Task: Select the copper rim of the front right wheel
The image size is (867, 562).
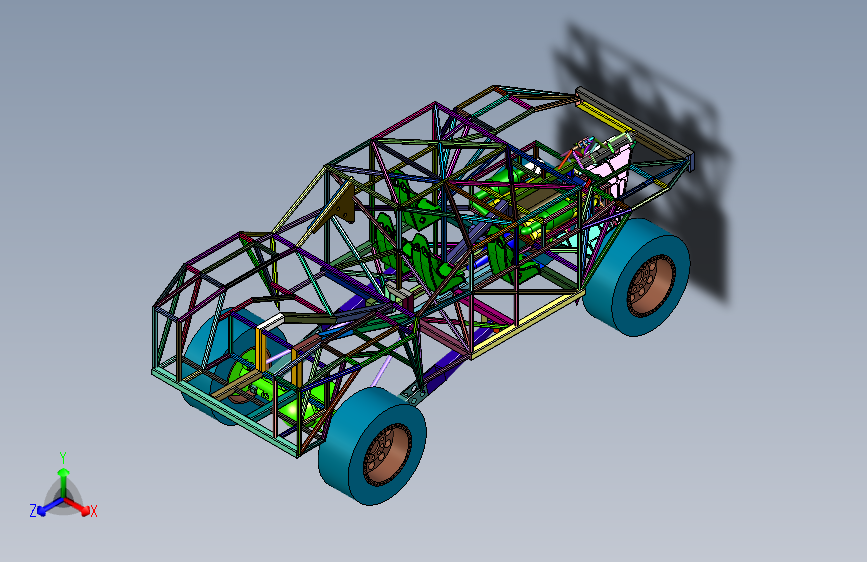Action: [387, 455]
